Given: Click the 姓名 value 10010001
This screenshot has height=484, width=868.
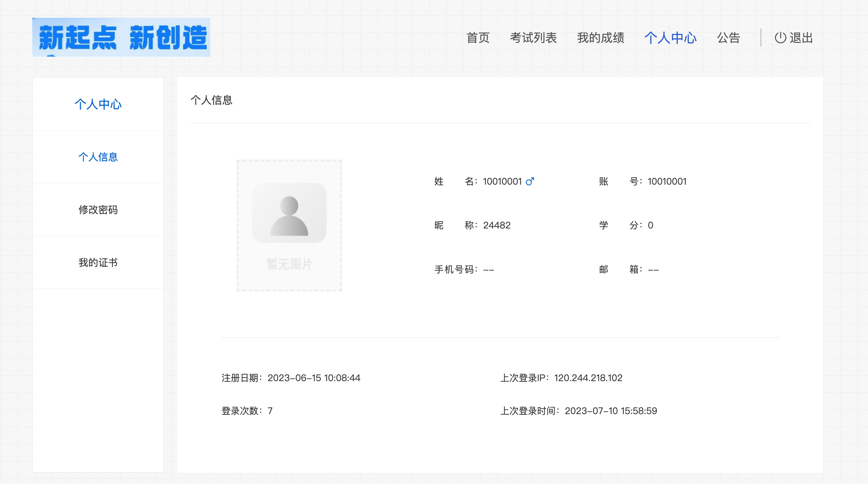Looking at the screenshot, I should point(502,181).
